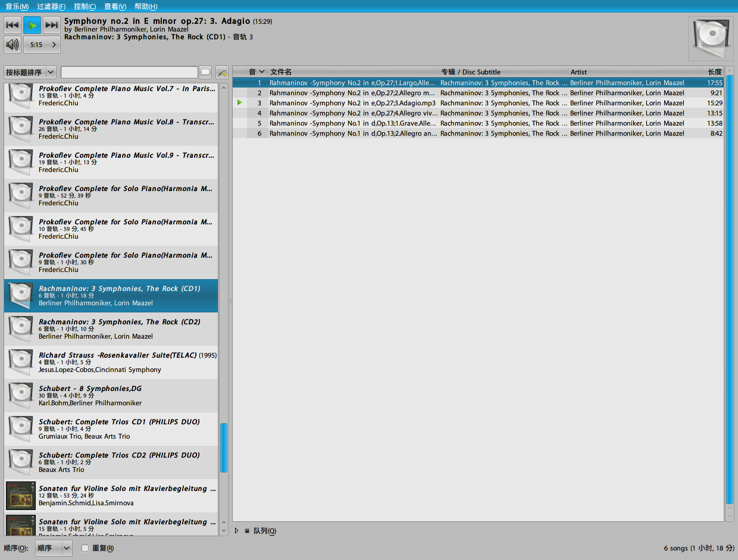Click the queue stop square icon

point(247,531)
